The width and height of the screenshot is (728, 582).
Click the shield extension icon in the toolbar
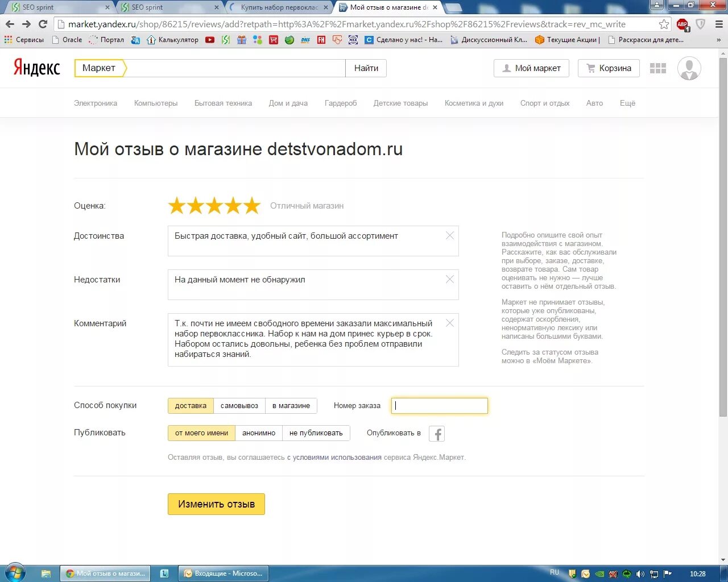pyautogui.click(x=701, y=24)
